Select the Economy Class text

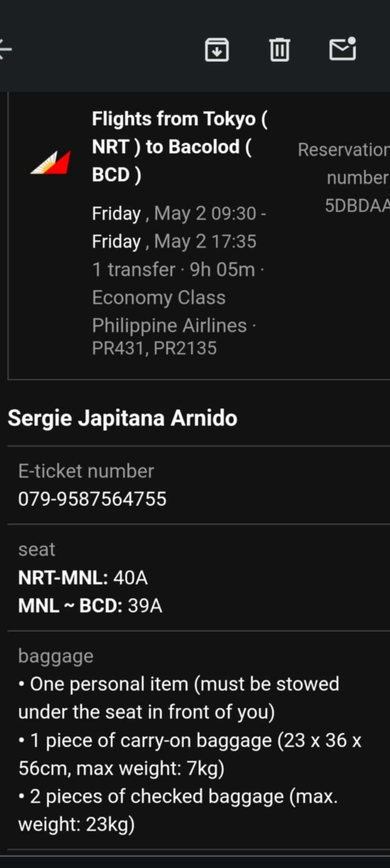pos(159,298)
